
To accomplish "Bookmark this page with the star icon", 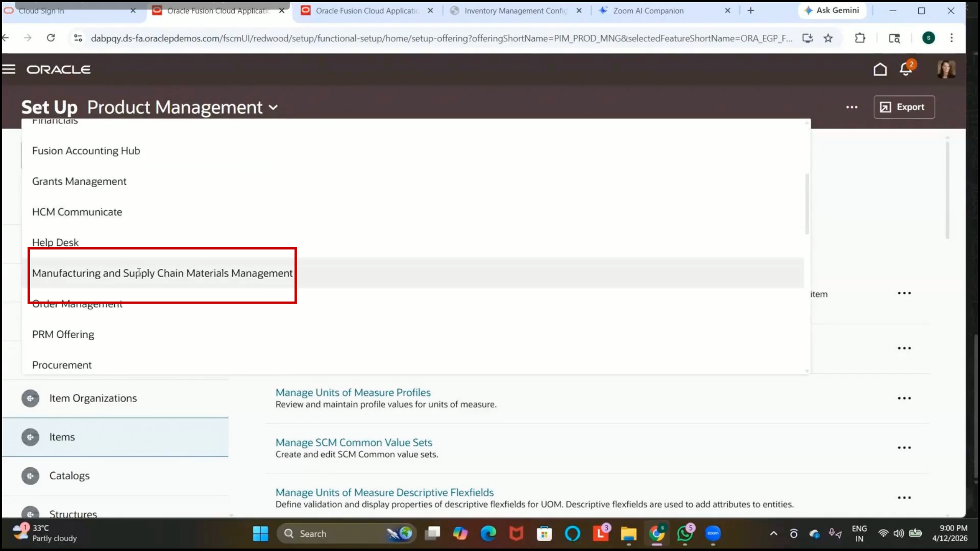I will coord(828,38).
